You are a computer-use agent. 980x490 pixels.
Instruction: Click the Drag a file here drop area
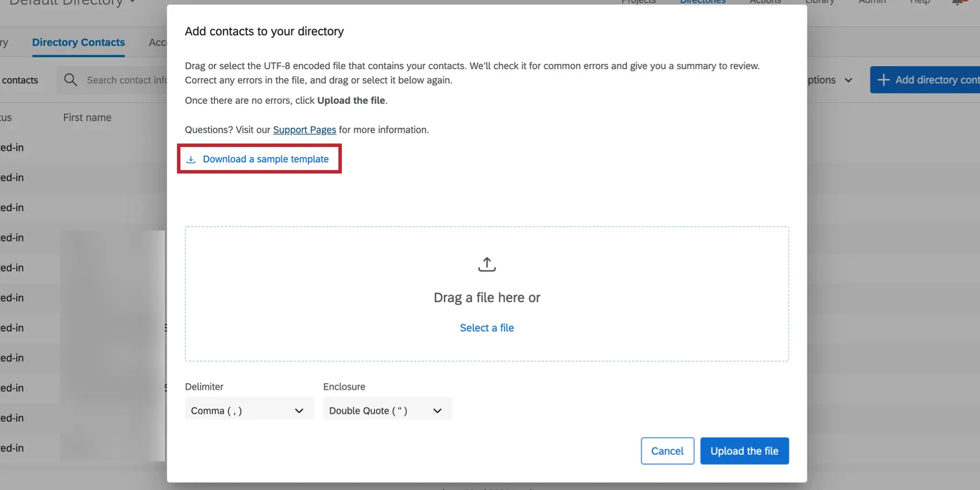coord(487,297)
